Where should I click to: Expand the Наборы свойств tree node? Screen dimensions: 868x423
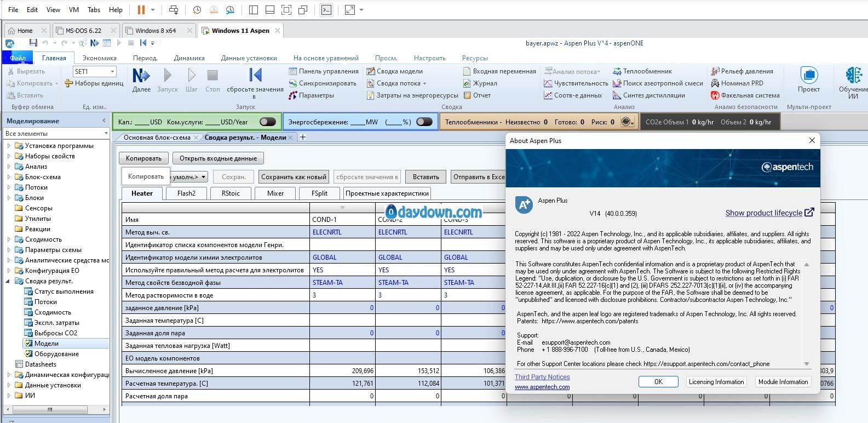pos(9,156)
